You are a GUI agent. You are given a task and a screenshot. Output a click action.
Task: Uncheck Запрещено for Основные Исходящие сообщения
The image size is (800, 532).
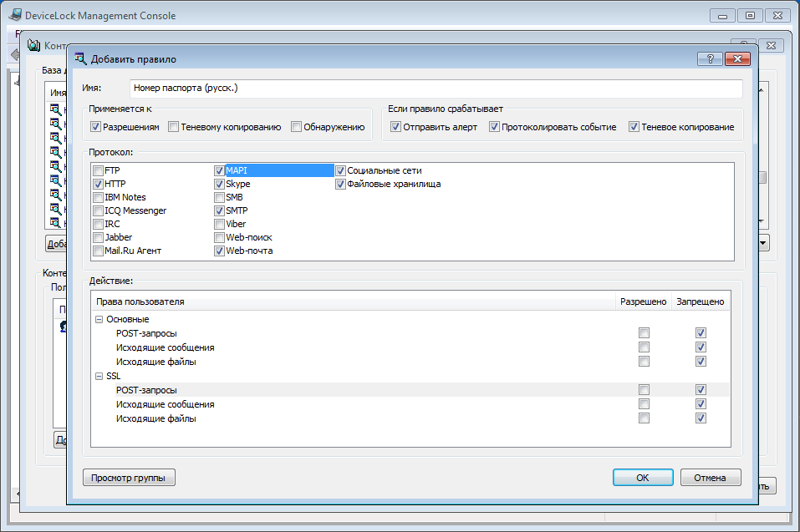click(701, 347)
